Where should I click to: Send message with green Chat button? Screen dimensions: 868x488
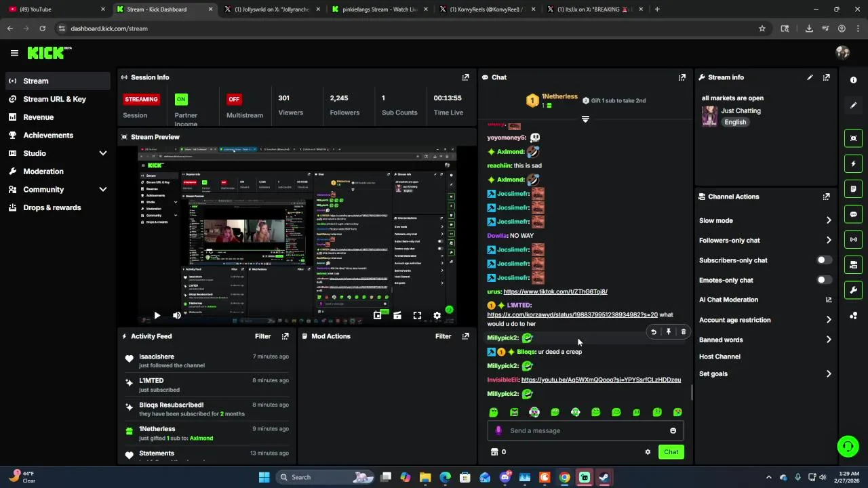pos(671,452)
